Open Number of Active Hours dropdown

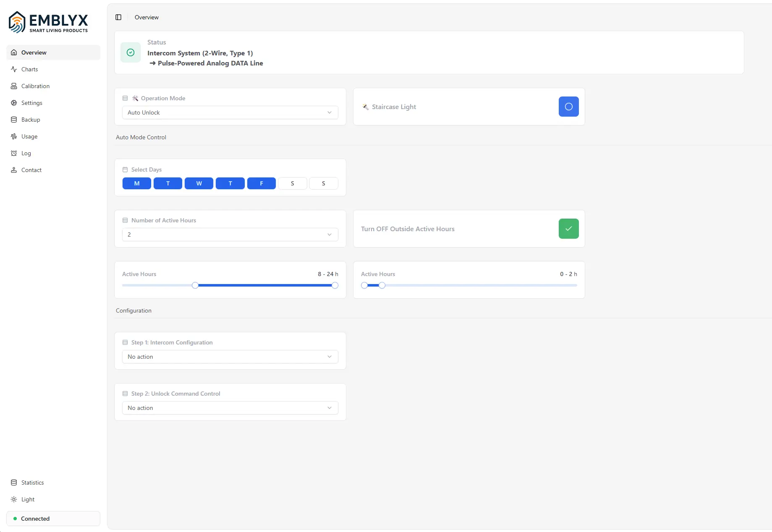click(x=230, y=235)
